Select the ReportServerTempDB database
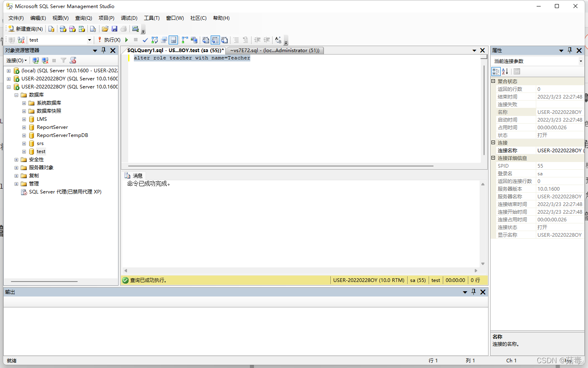Image resolution: width=588 pixels, height=368 pixels. click(x=62, y=135)
